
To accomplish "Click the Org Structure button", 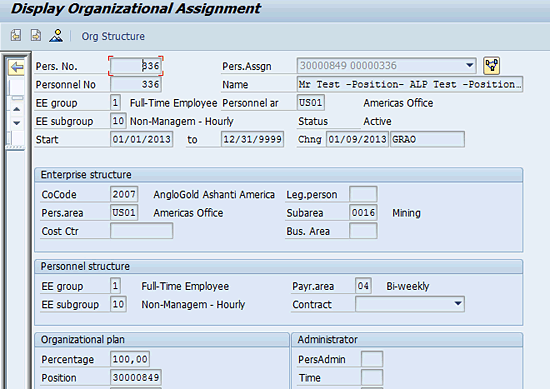I will coord(113,36).
